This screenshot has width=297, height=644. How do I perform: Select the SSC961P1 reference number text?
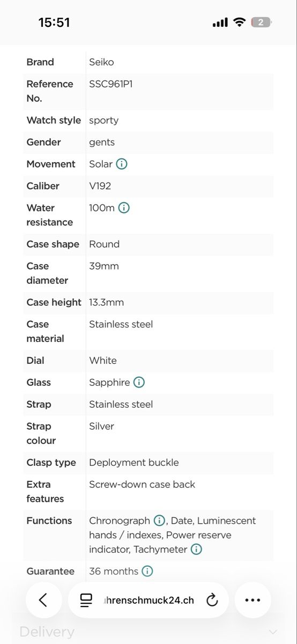[x=111, y=84]
